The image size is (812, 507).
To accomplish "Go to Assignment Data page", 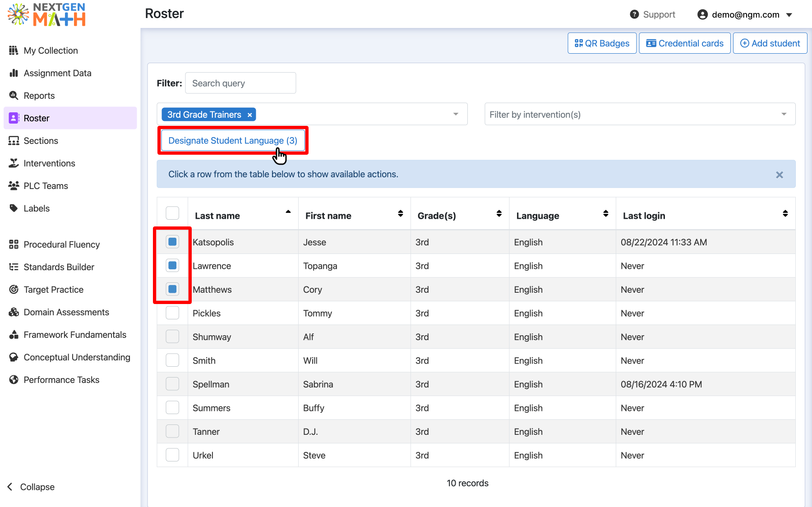I will coord(70,73).
